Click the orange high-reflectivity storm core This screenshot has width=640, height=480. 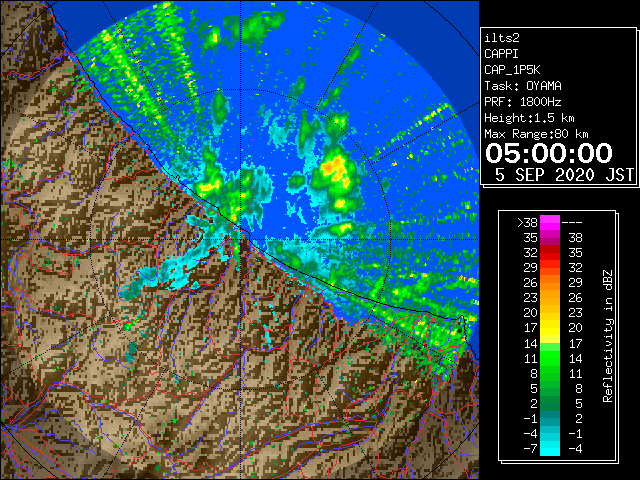pos(334,166)
